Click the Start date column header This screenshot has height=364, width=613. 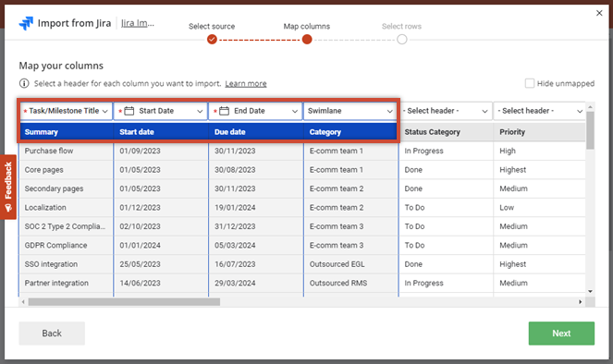[161, 132]
